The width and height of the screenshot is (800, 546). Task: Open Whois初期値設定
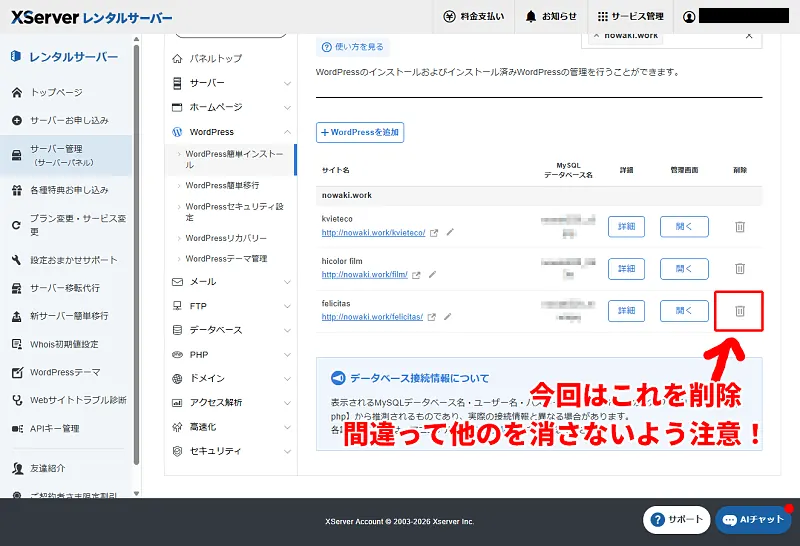pos(55,344)
